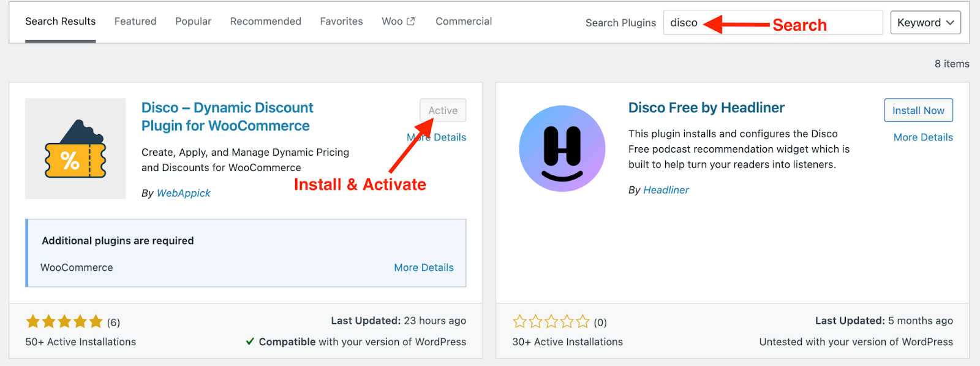Click Install Now for Disco Free by Headliner
The image size is (980, 366).
(918, 110)
